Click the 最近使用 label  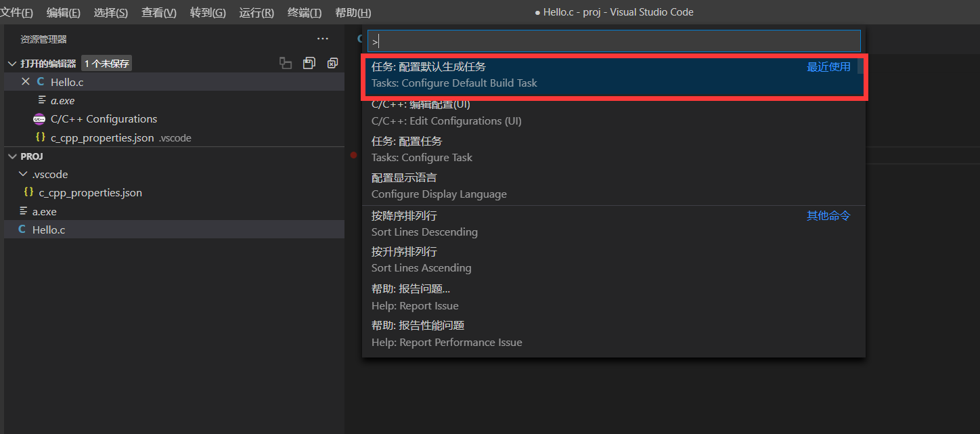click(x=828, y=67)
